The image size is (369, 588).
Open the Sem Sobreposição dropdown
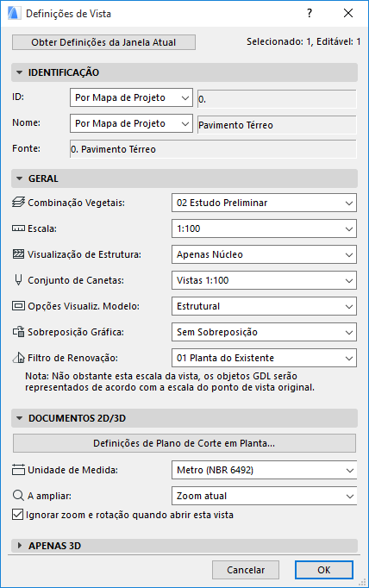(264, 332)
